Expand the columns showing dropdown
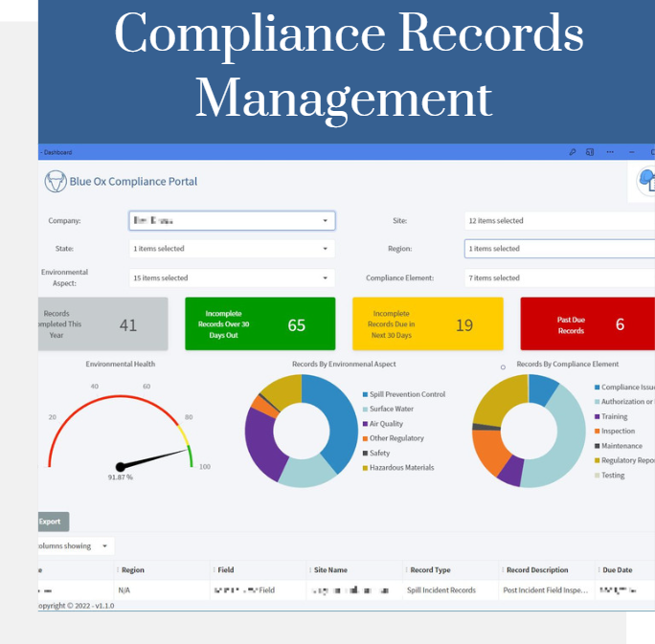655x644 pixels. coord(76,546)
